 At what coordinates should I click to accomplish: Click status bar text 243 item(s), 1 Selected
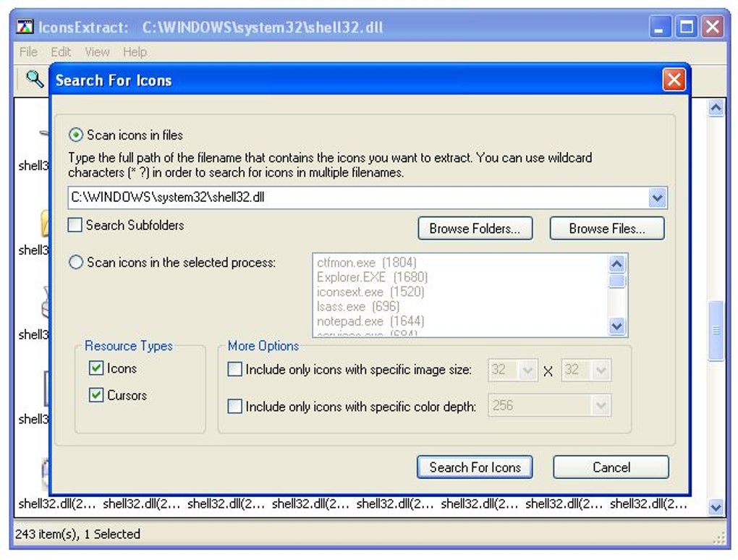tap(77, 534)
